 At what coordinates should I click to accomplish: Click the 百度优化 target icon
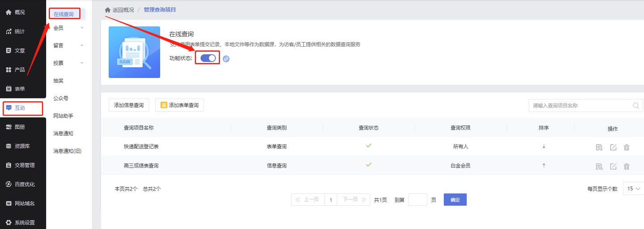(x=8, y=184)
